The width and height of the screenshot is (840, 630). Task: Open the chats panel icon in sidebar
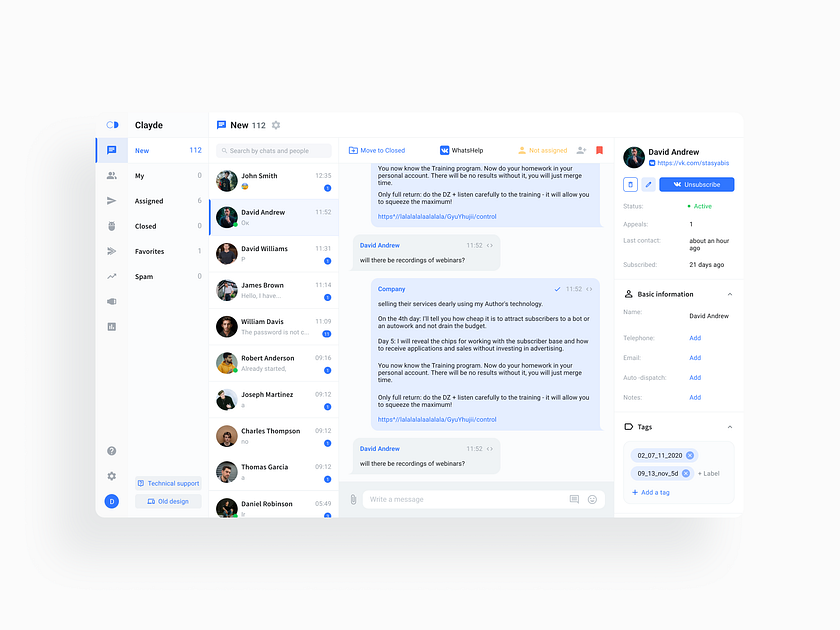112,150
